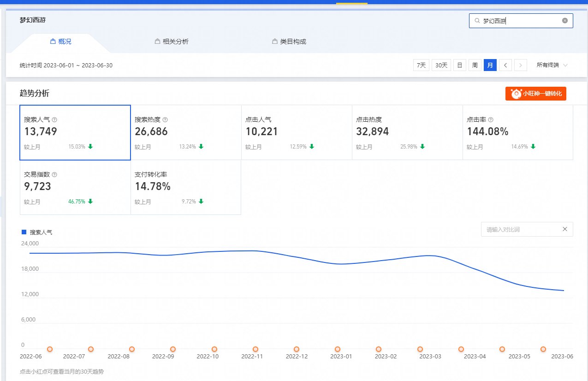Select the 交易指数 metric card

(75, 187)
